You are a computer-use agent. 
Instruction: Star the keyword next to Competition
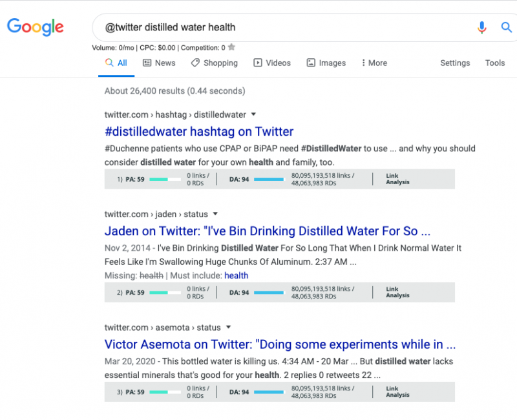tap(231, 47)
